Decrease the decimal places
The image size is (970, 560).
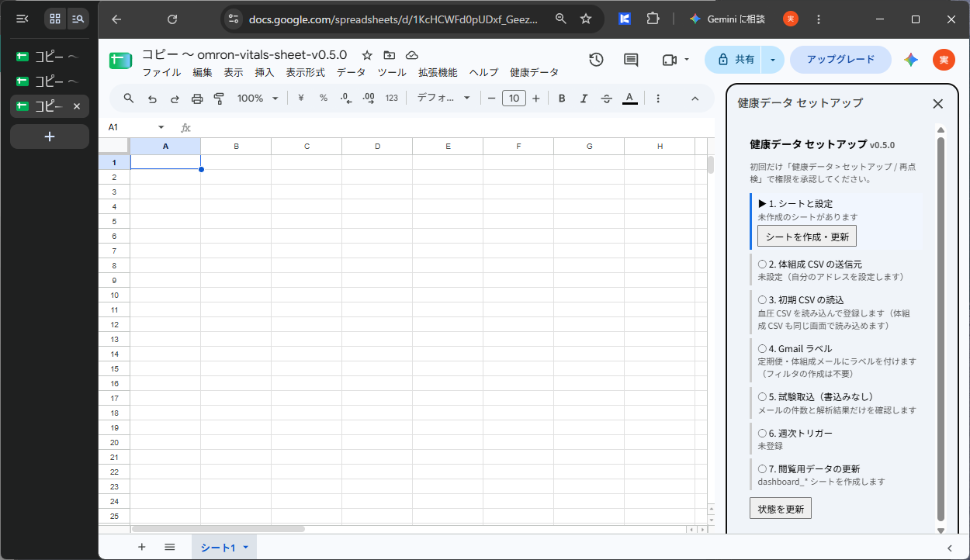point(346,99)
